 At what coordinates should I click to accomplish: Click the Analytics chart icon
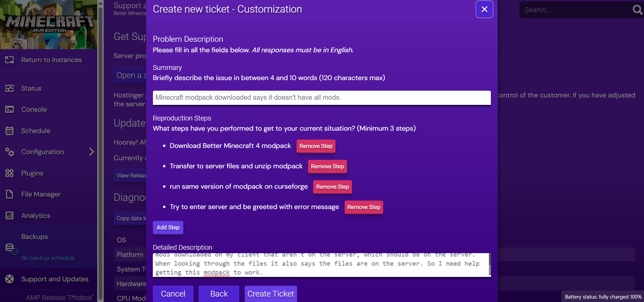tap(9, 215)
